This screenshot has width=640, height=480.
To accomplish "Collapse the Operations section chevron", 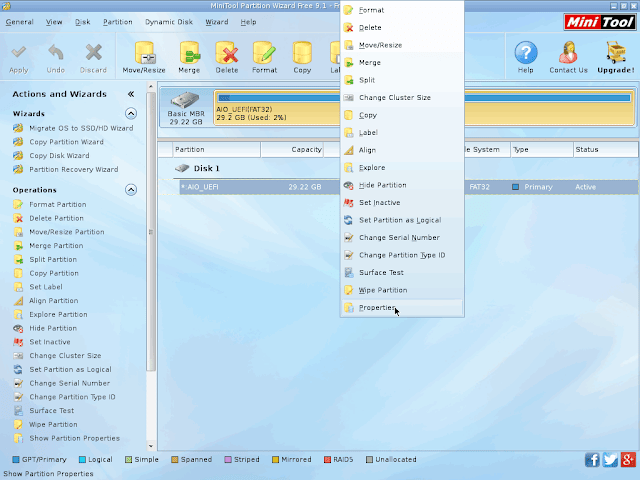I will click(x=131, y=190).
